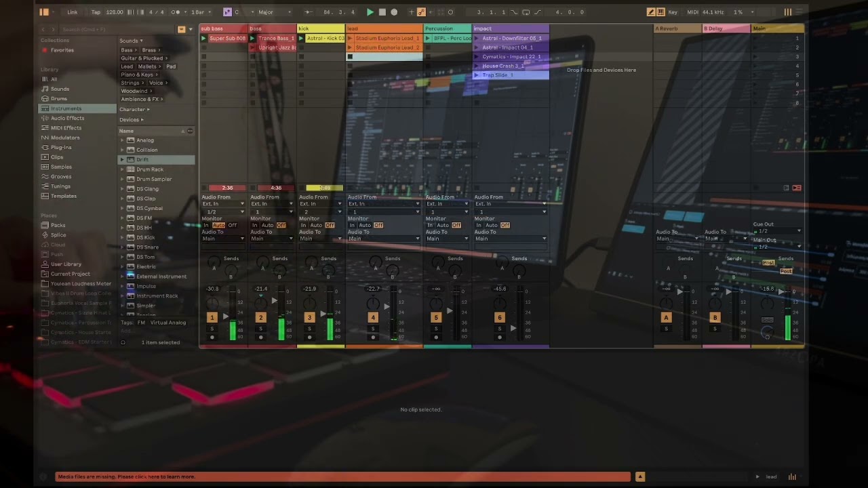Open Favorites collection in browser
Image resolution: width=868 pixels, height=488 pixels.
point(62,50)
